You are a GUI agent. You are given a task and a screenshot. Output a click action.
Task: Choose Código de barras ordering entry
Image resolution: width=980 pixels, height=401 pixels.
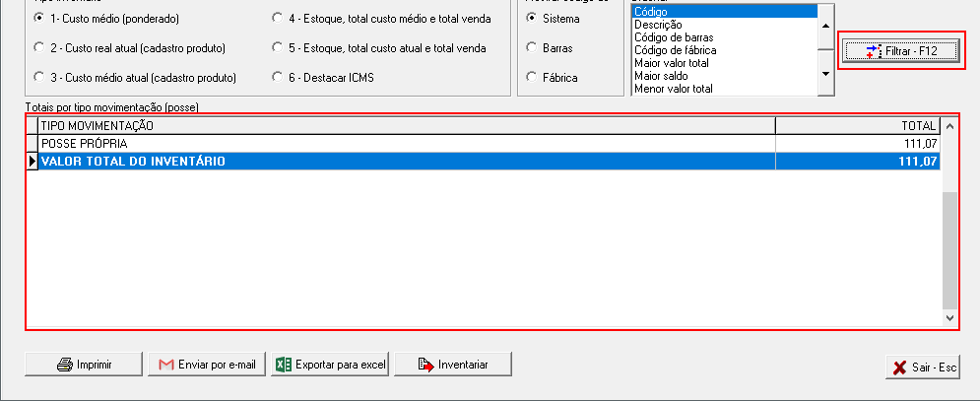point(724,37)
